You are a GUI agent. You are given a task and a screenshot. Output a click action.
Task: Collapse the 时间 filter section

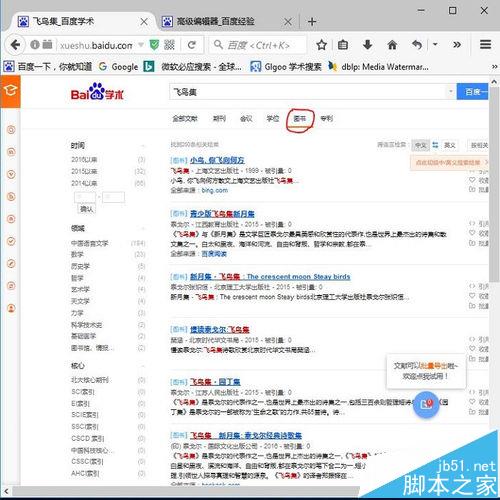[x=143, y=146]
